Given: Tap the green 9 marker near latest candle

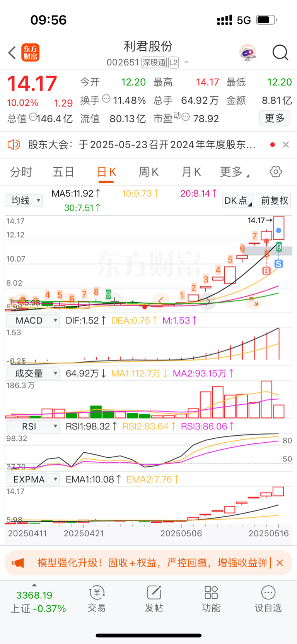Looking at the screenshot, I should [279, 247].
